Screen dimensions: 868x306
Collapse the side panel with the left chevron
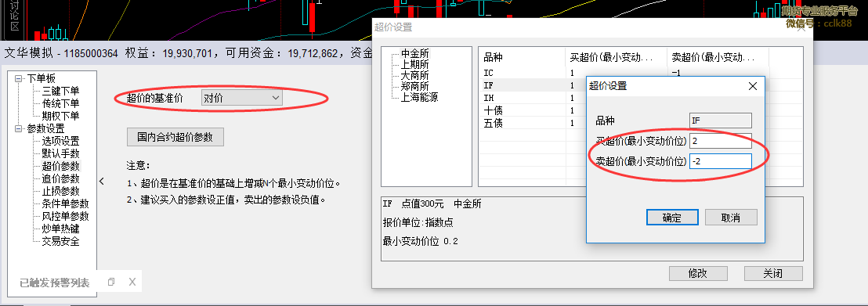pos(102,181)
